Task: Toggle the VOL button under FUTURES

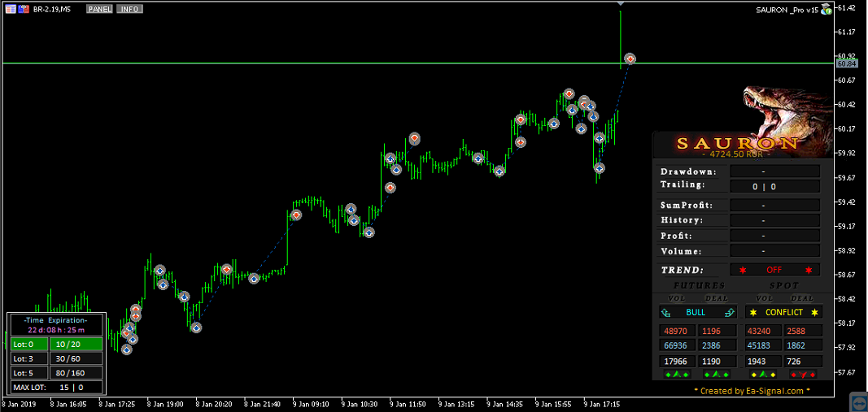Action: coord(677,298)
